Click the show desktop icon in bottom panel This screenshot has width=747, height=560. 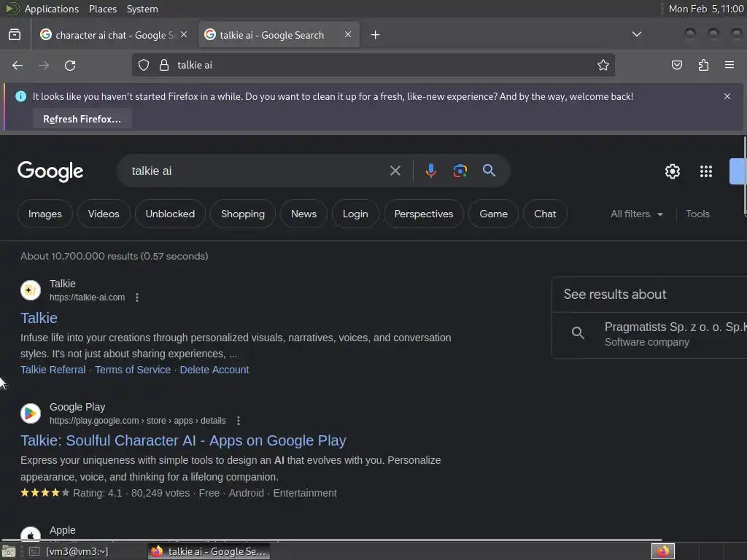[9, 551]
